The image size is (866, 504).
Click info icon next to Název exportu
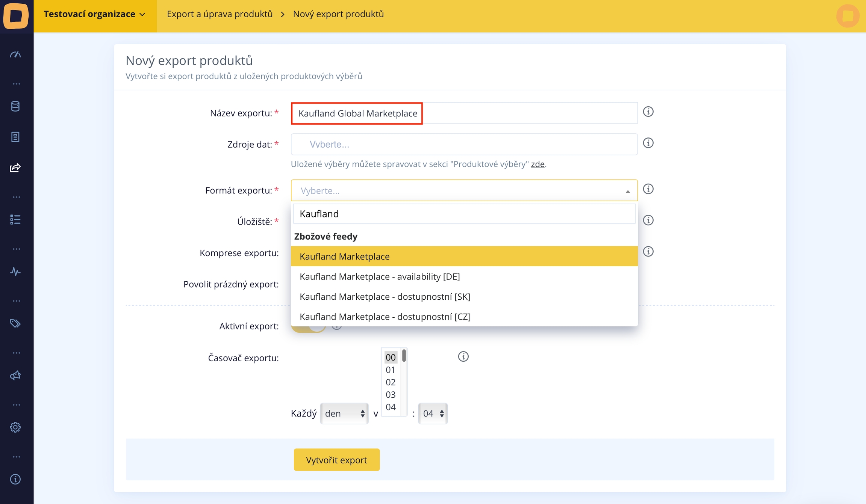tap(648, 112)
